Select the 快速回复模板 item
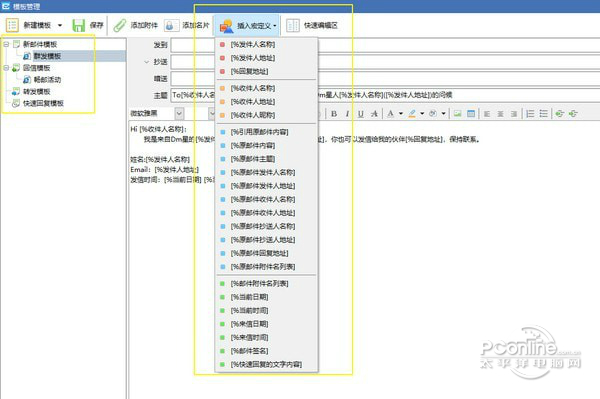Image resolution: width=600 pixels, height=399 pixels. tap(43, 103)
